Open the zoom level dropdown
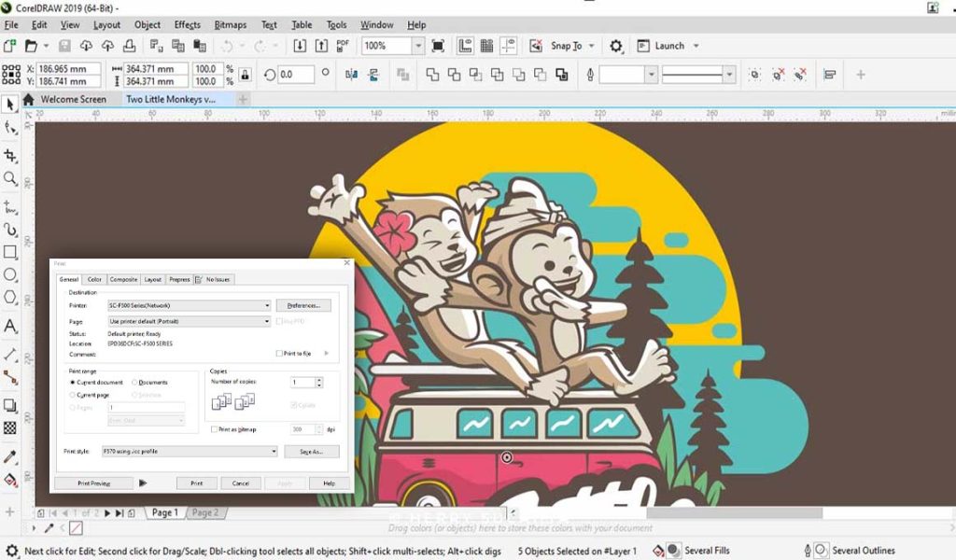Viewport: 956px width, 560px height. pos(418,46)
